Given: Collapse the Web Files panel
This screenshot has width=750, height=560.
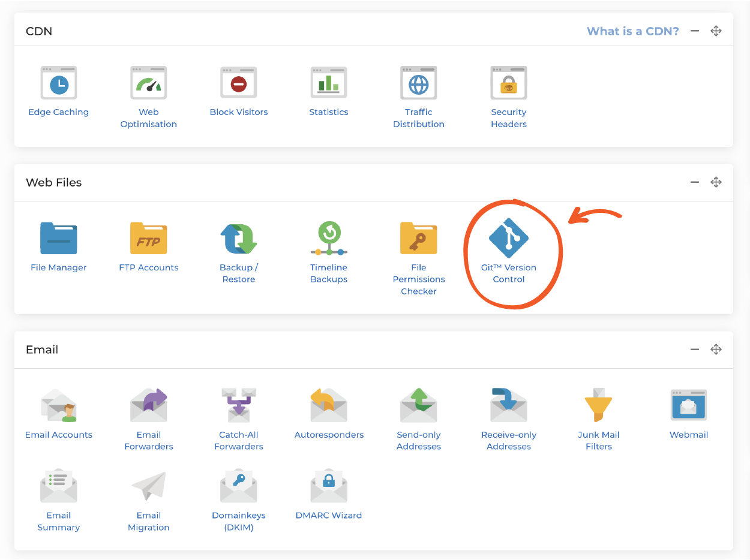Looking at the screenshot, I should tap(695, 182).
